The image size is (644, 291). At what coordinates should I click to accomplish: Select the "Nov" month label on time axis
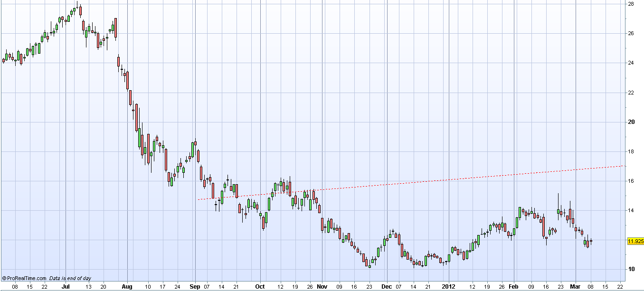point(322,287)
